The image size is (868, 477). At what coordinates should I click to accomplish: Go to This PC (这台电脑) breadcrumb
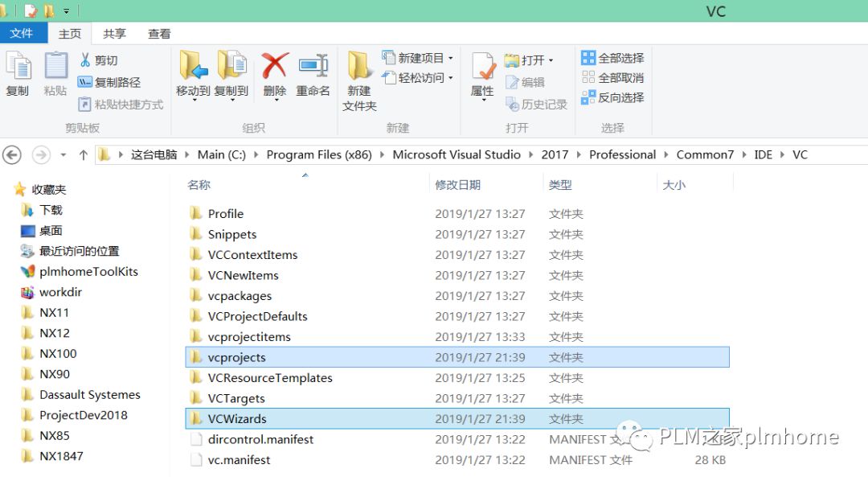coord(154,154)
